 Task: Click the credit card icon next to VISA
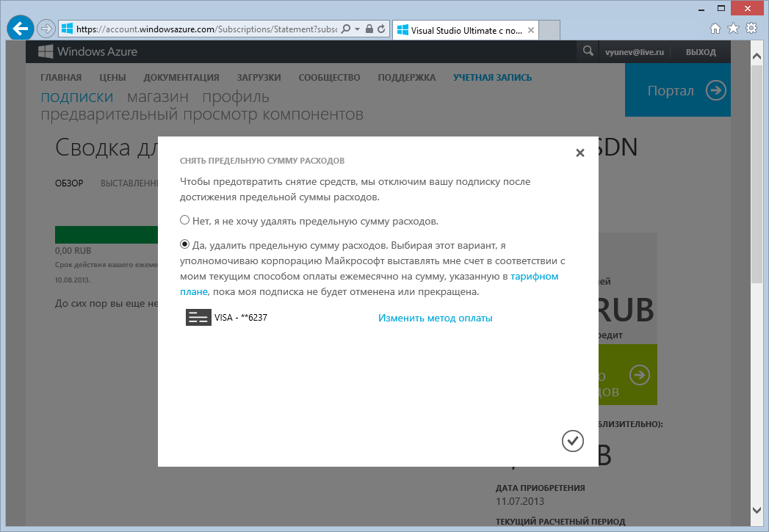pos(198,318)
